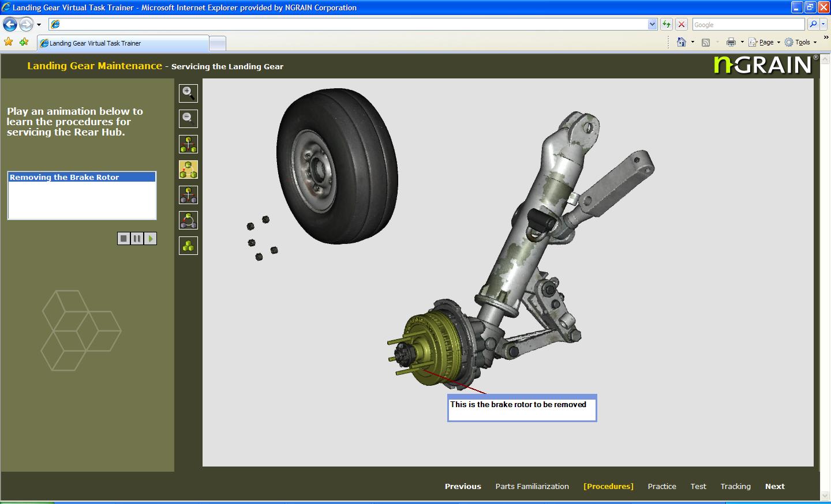Switch to the Practice section

(x=662, y=486)
